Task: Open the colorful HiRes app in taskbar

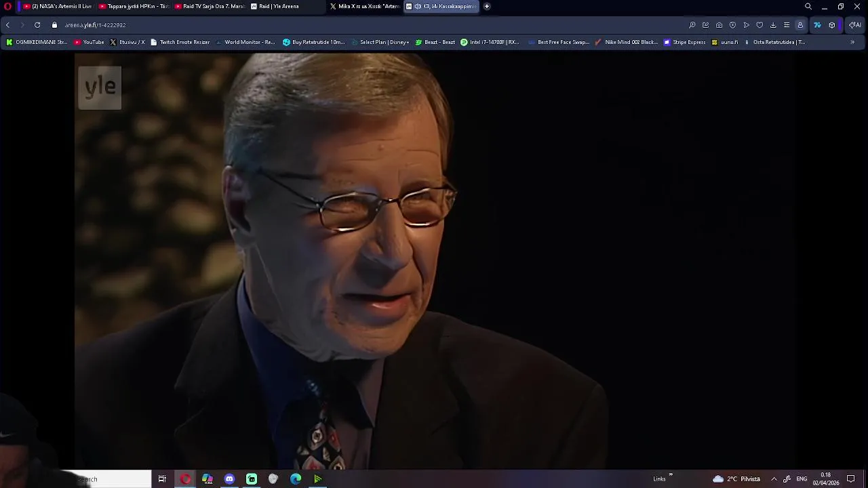Action: click(x=208, y=479)
